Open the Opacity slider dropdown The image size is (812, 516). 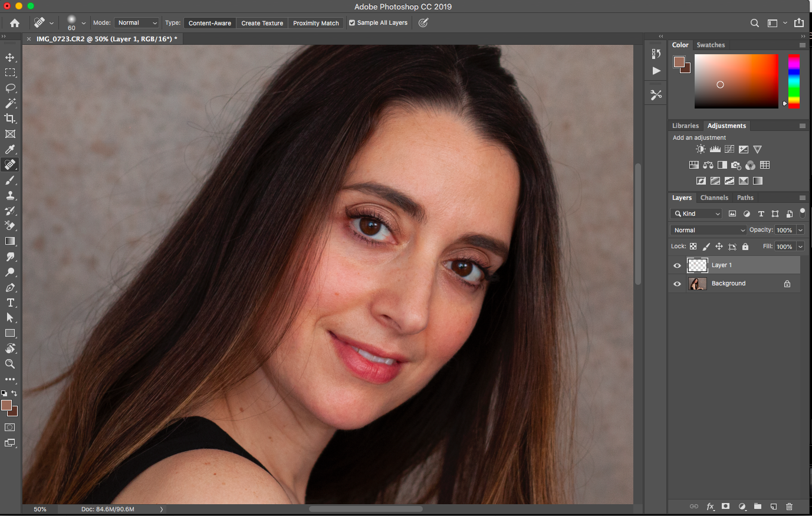[x=801, y=230]
